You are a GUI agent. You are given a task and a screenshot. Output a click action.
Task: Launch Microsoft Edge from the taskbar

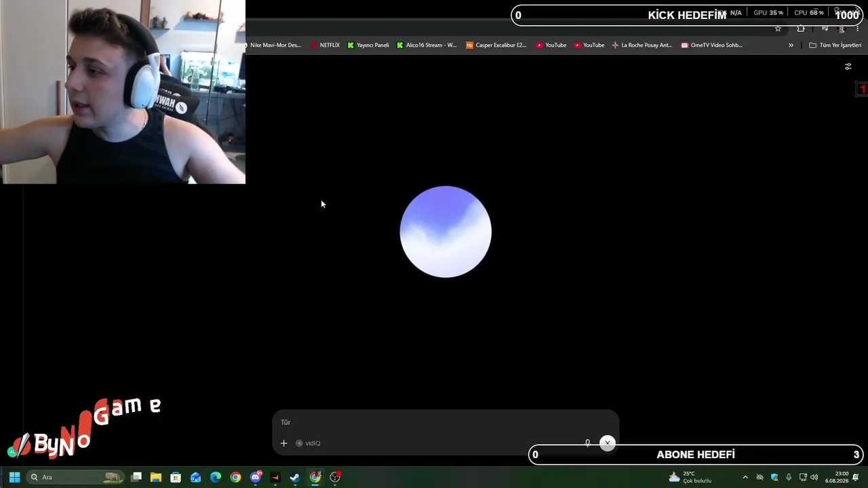click(x=216, y=477)
